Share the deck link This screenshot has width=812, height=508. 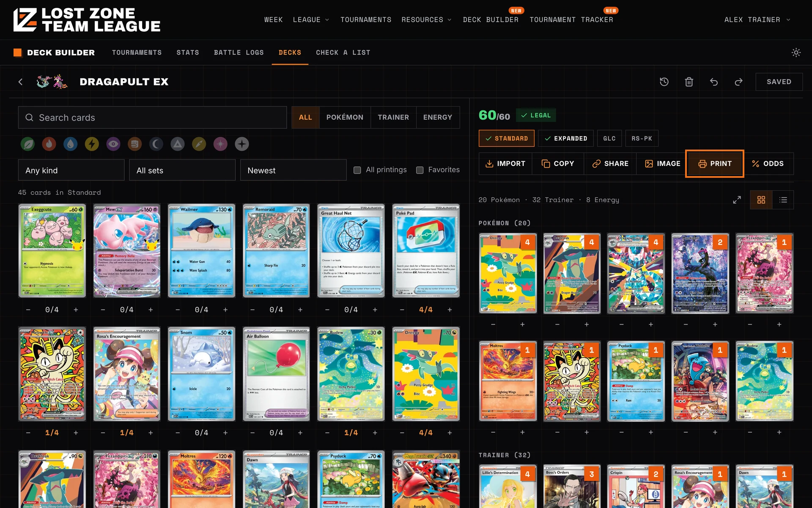click(x=610, y=163)
